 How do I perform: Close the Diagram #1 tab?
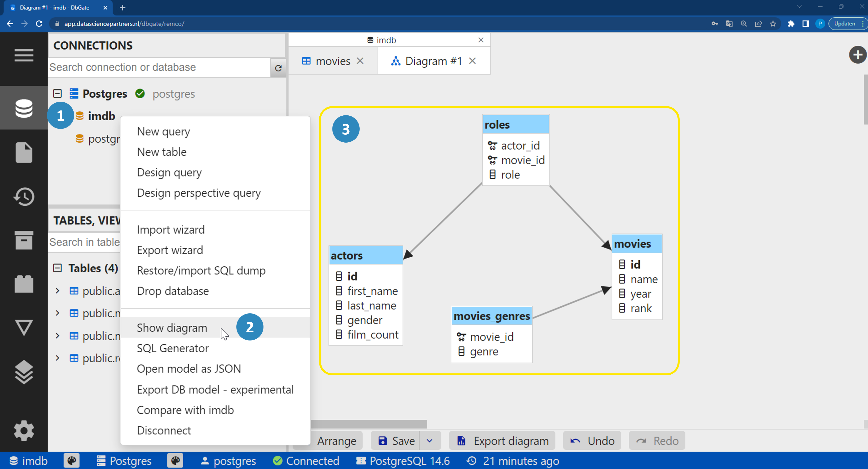coord(472,61)
